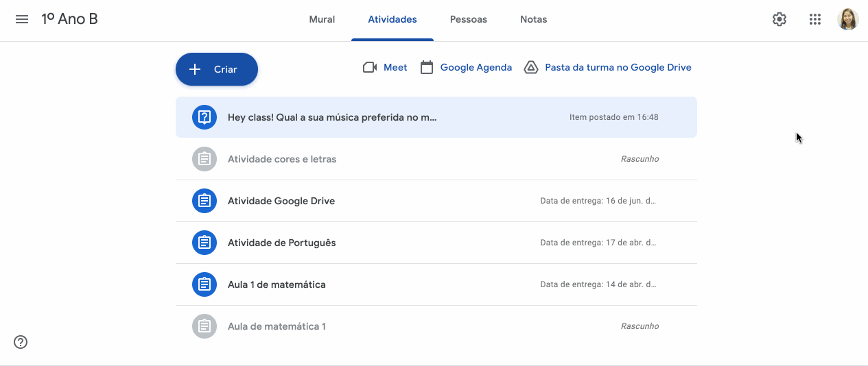Click Rascunho label of Atividade cores e letras
Image resolution: width=868 pixels, height=366 pixels.
coord(640,159)
